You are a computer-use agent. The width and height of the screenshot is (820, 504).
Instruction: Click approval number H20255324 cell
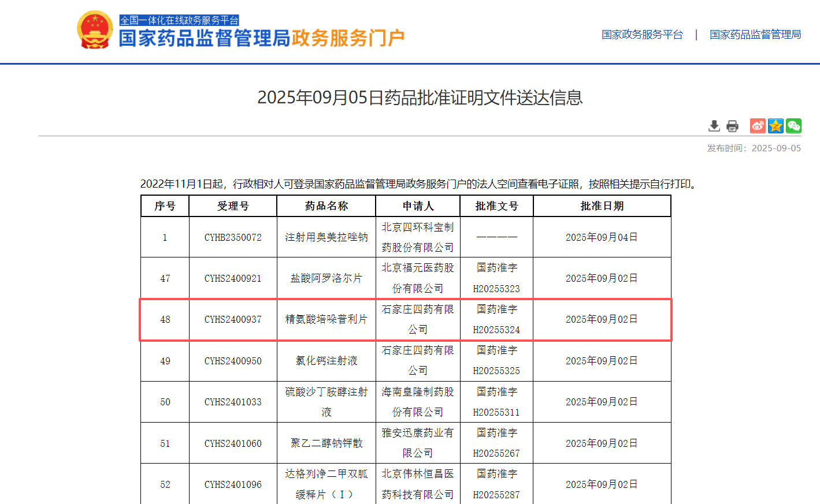496,330
